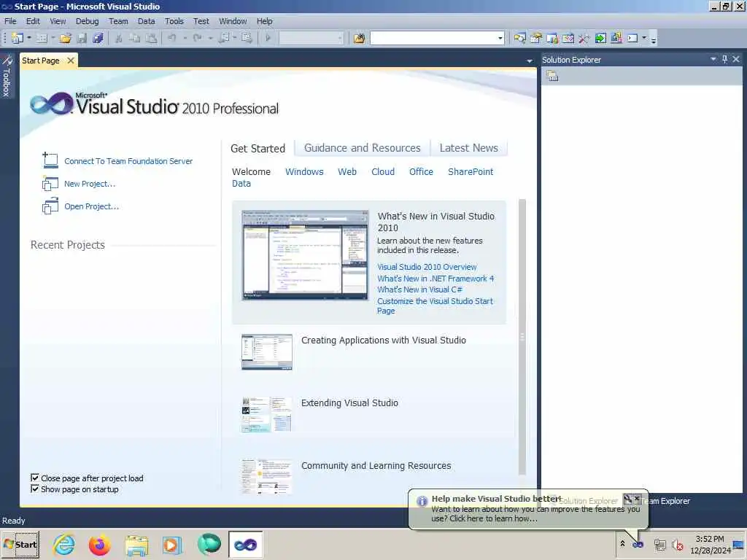Open Firefox from the taskbar
The height and width of the screenshot is (560, 747).
[99, 545]
